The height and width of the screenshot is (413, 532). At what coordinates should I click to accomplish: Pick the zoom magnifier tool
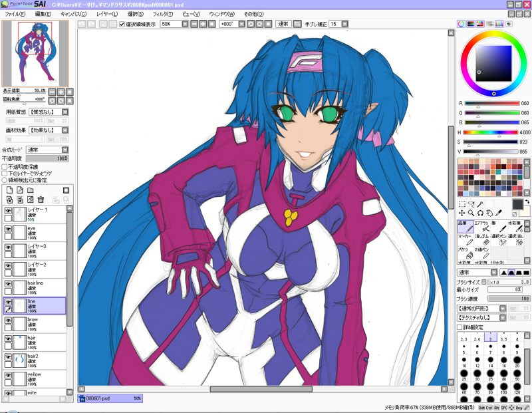tap(471, 213)
